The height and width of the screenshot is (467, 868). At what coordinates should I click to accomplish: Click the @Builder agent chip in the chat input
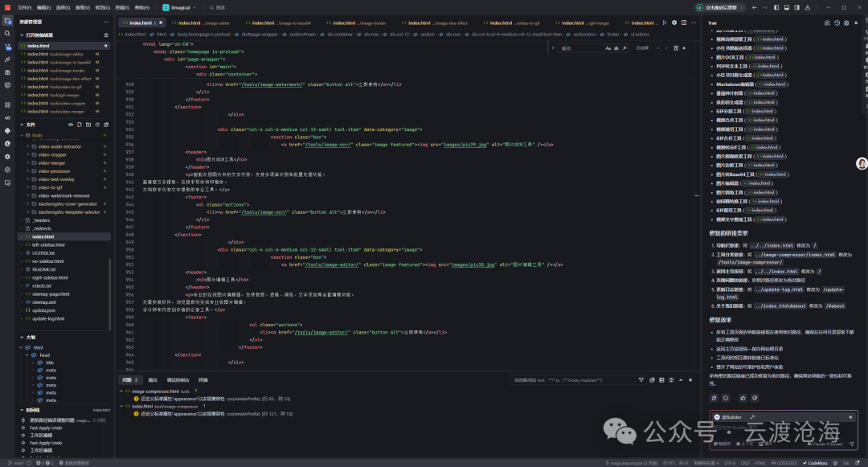(728, 417)
